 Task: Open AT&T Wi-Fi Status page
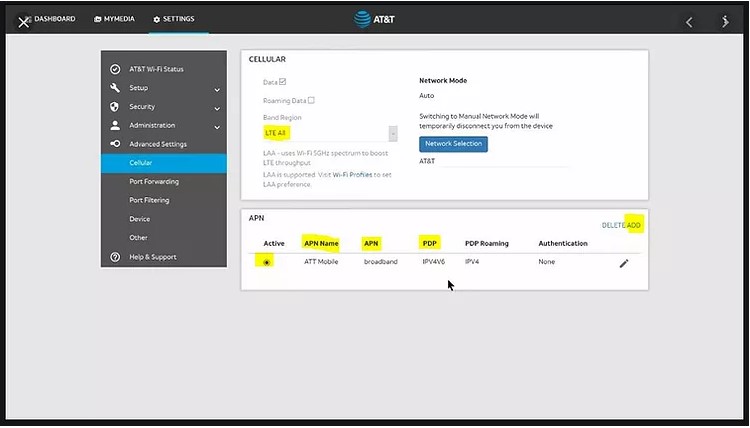pyautogui.click(x=156, y=69)
